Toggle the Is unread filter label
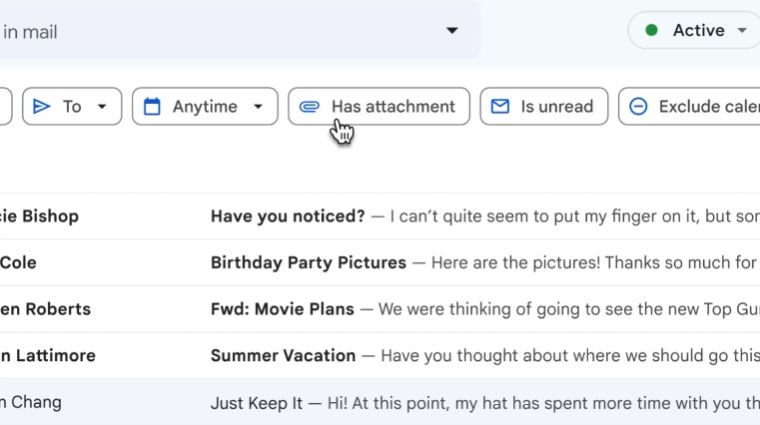Image resolution: width=760 pixels, height=425 pixels. coord(556,107)
